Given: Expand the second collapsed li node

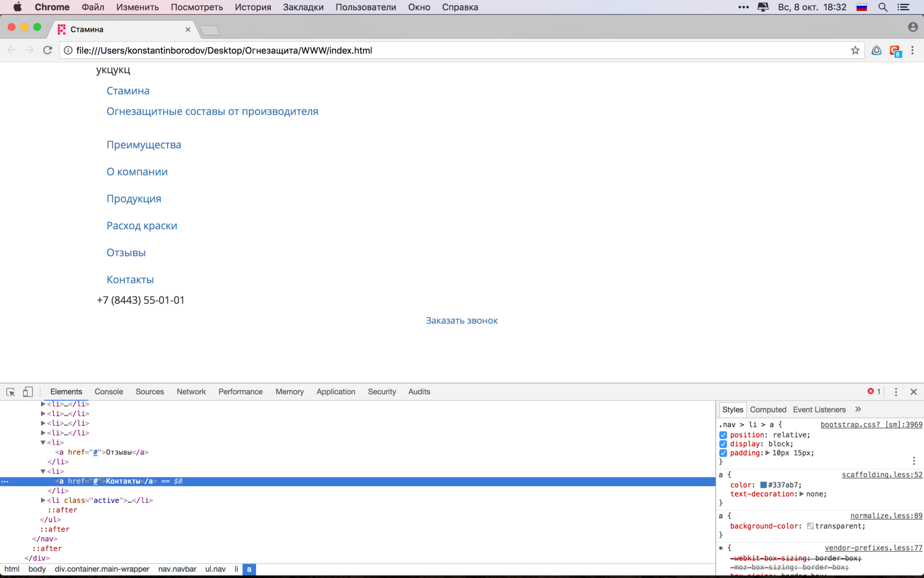Looking at the screenshot, I should click(x=43, y=414).
